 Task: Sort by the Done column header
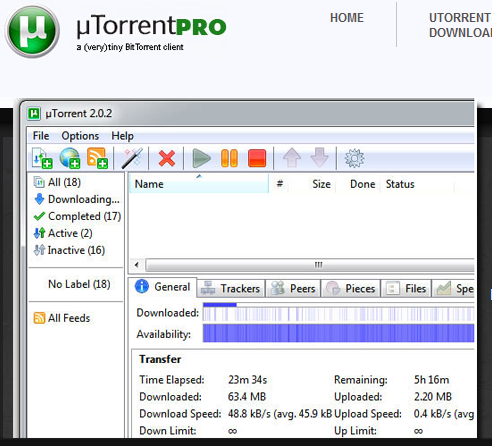pos(359,184)
